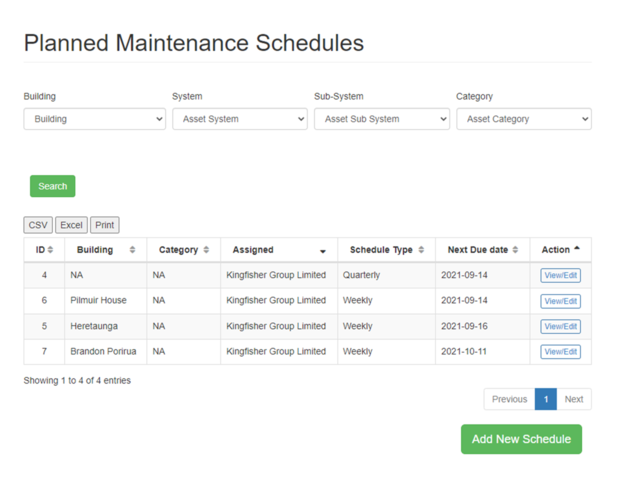Click the Next pagination button
Image resolution: width=617 pixels, height=480 pixels.
click(x=573, y=399)
